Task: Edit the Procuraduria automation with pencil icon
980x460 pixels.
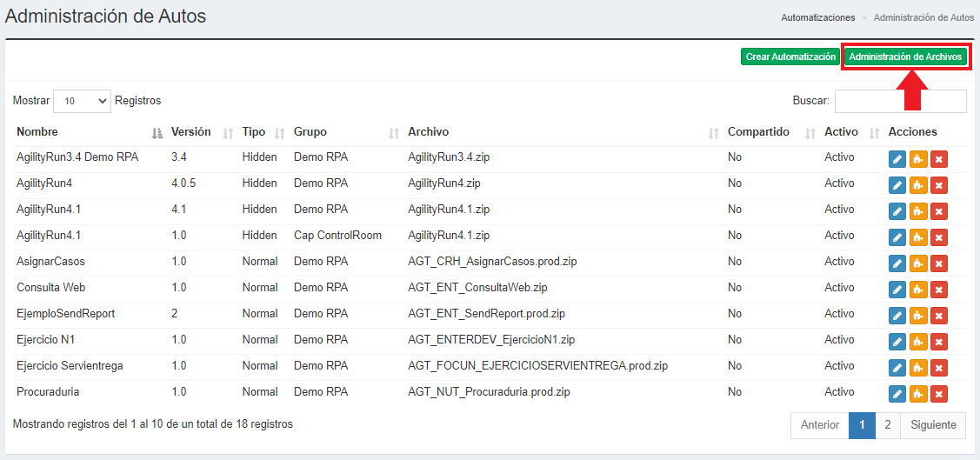Action: pos(897,394)
